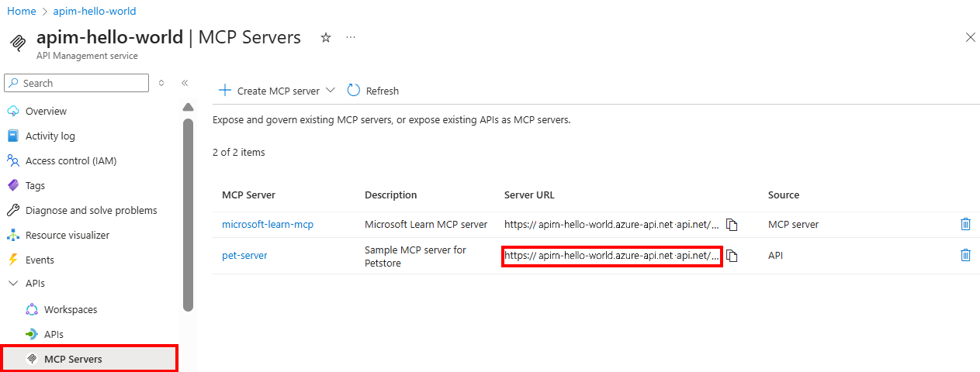Click in the sidebar Search field
The height and width of the screenshot is (372, 980).
pyautogui.click(x=76, y=83)
